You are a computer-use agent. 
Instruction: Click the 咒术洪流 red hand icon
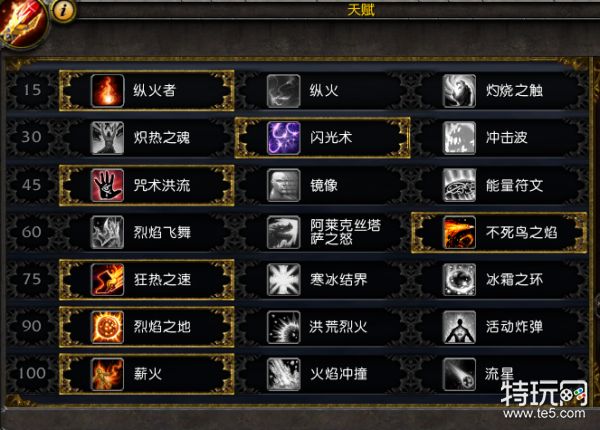[108, 186]
